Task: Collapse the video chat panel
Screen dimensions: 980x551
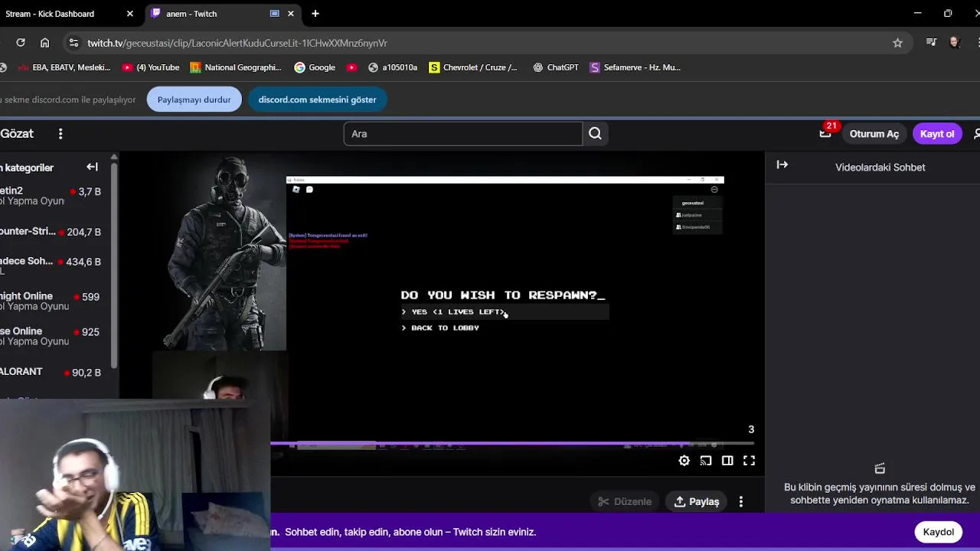Action: point(782,165)
